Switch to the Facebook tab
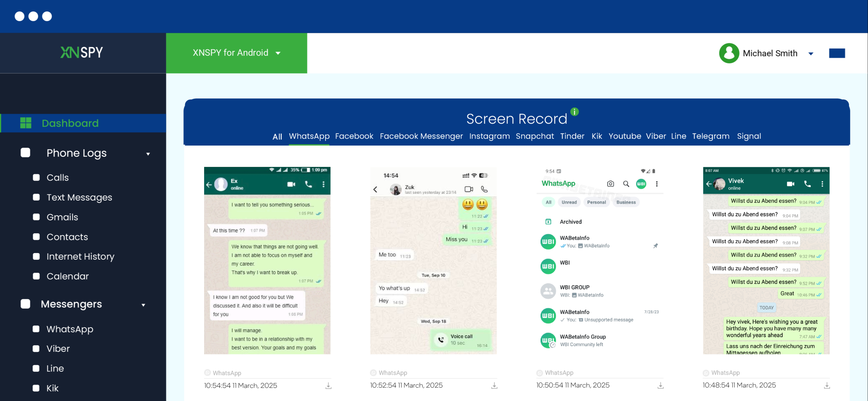The height and width of the screenshot is (401, 868). [354, 136]
